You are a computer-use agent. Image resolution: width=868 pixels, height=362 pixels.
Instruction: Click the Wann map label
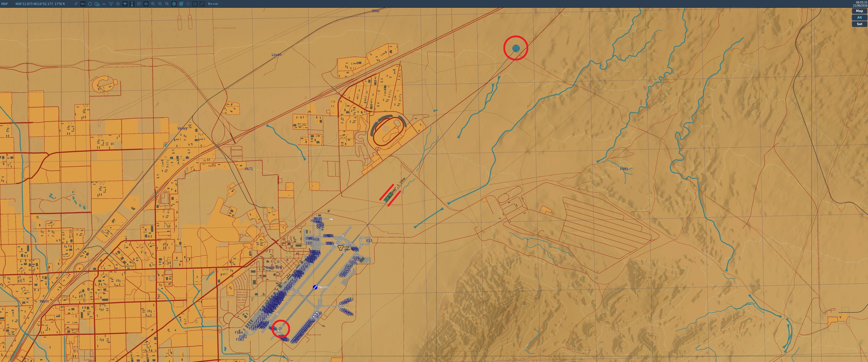pyautogui.click(x=44, y=301)
